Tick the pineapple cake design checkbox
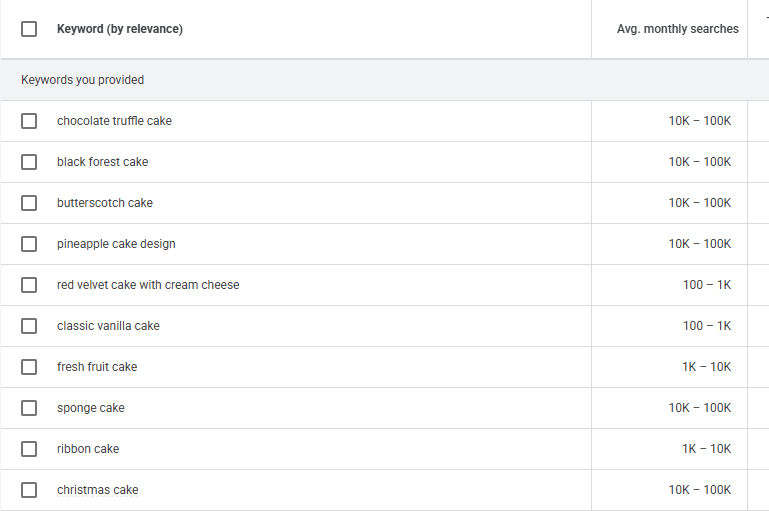This screenshot has width=769, height=511. (x=29, y=244)
